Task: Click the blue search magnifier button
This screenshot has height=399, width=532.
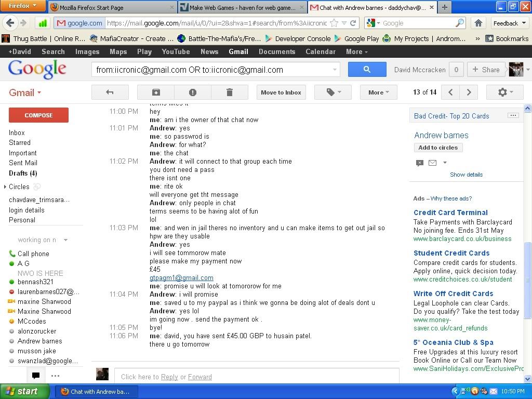Action: coord(367,70)
